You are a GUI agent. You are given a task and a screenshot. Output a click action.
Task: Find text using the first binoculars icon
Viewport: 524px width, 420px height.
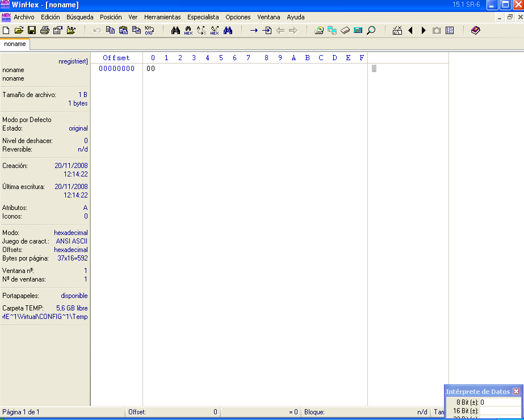(175, 31)
